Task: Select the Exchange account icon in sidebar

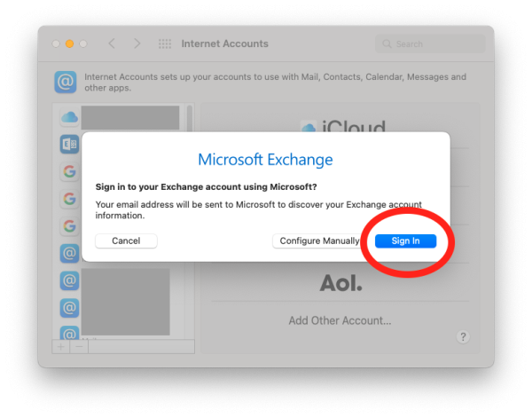Action: coord(69,145)
